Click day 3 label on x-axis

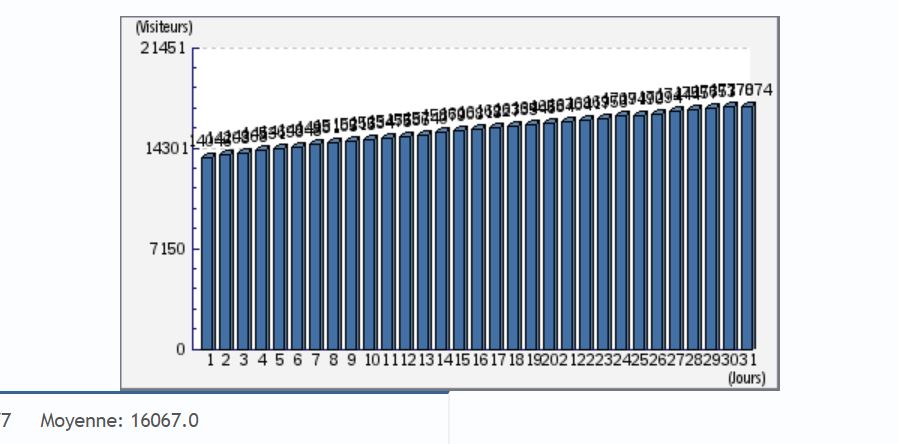[x=245, y=360]
